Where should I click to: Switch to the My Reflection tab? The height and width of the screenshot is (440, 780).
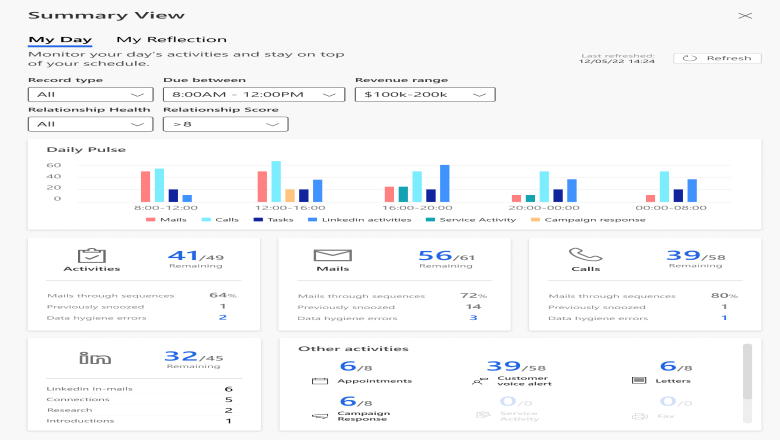click(171, 40)
